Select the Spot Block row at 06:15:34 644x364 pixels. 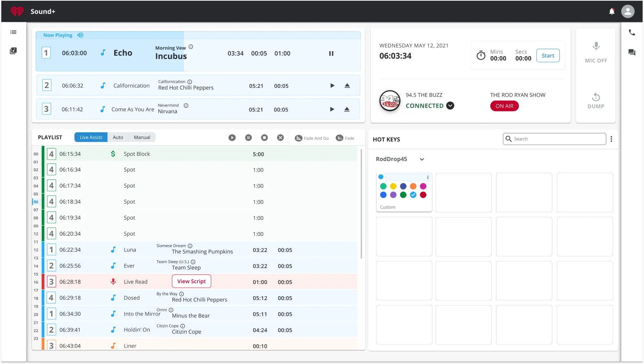(199, 154)
